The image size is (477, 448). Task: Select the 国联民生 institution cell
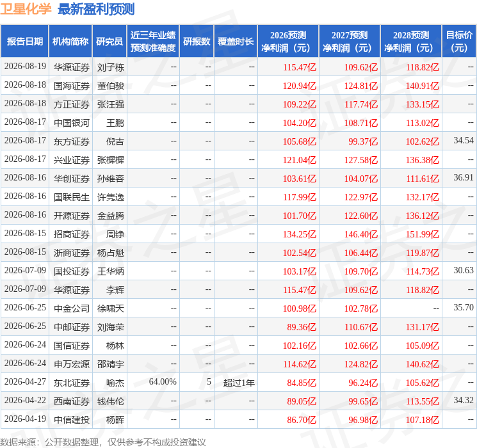click(72, 197)
